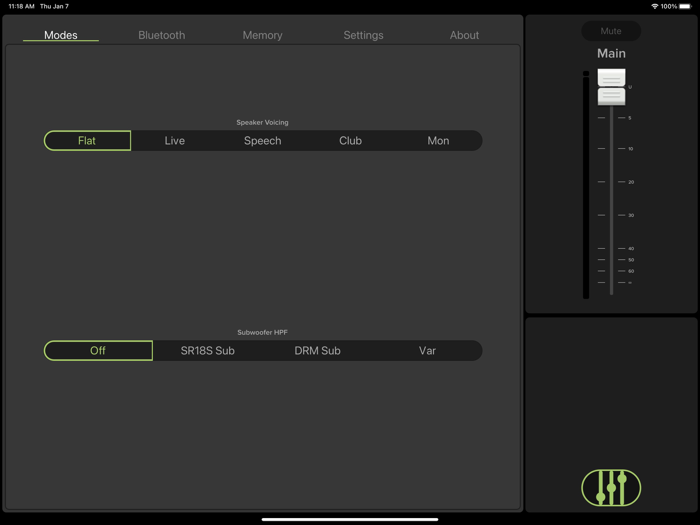The height and width of the screenshot is (525, 700).
Task: Switch to the Modes tab
Action: 61,35
